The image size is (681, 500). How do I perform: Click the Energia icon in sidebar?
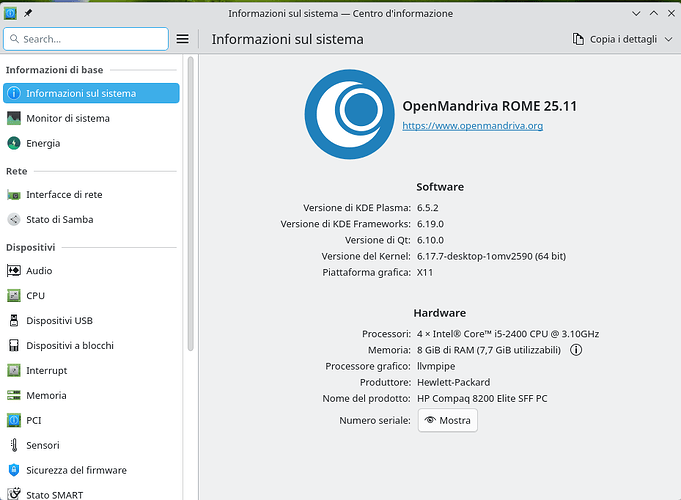pos(14,143)
